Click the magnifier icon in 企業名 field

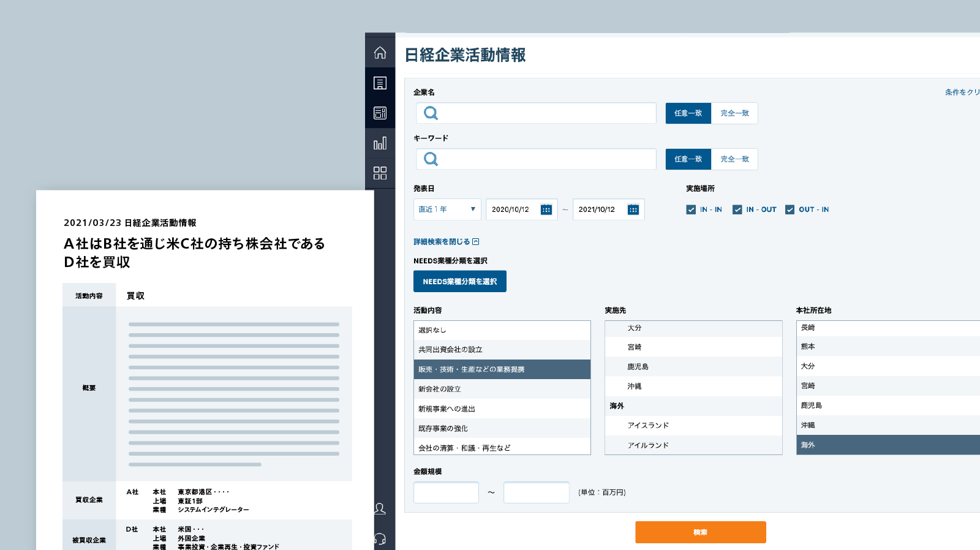[x=431, y=113]
